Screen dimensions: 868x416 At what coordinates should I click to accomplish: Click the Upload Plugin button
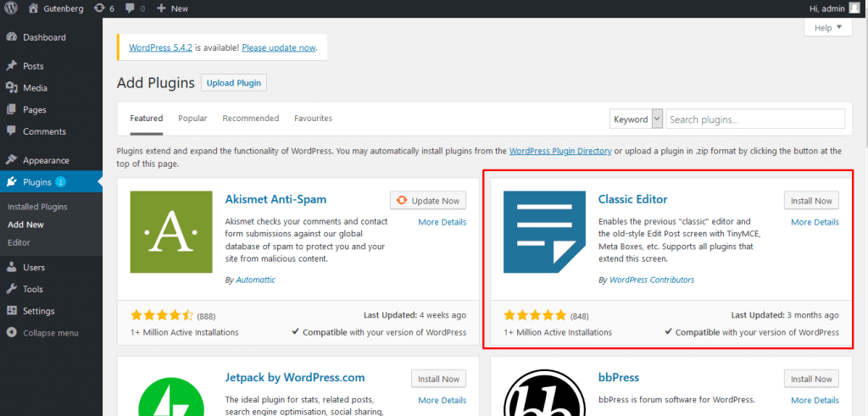(x=234, y=83)
